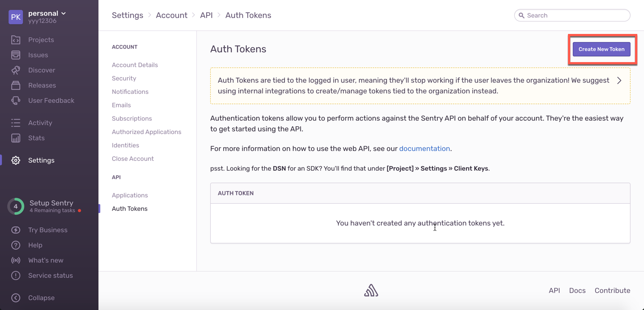
Task: Click the Create New Token button
Action: click(602, 49)
